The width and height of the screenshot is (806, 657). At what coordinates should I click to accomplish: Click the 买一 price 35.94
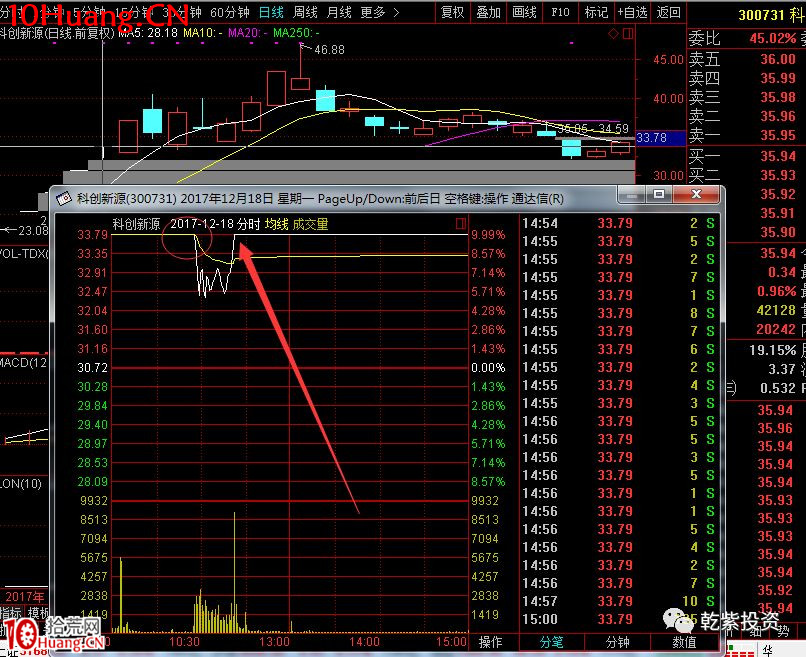click(x=778, y=156)
